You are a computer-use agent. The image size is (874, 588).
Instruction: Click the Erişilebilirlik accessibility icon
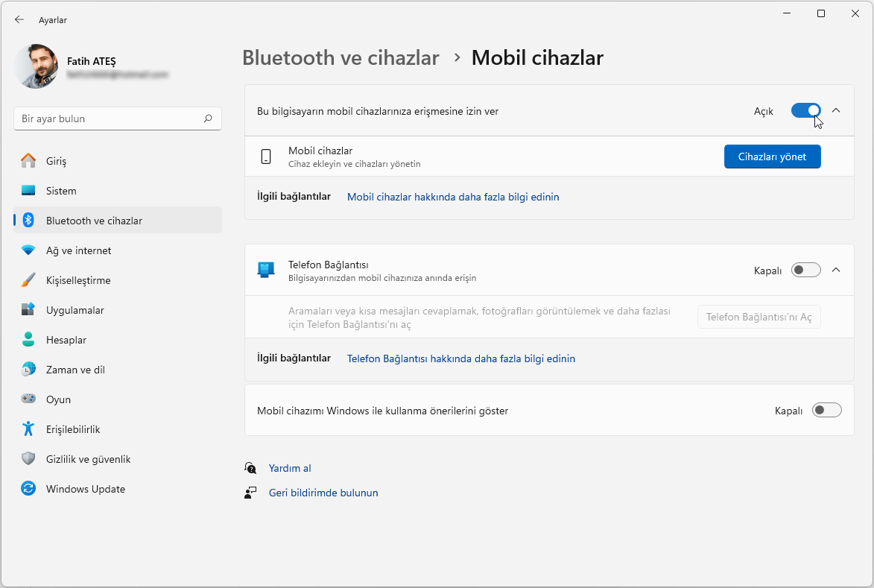click(28, 429)
